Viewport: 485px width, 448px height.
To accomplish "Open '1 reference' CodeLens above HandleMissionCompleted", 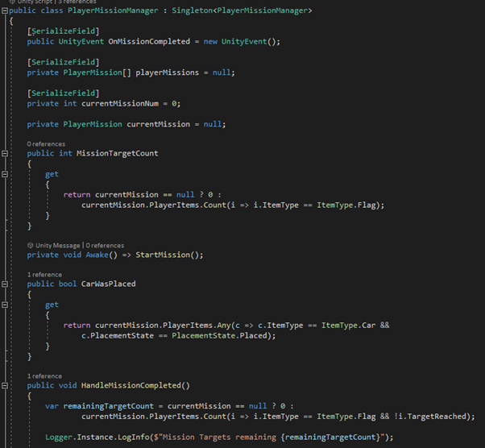I will pos(44,376).
